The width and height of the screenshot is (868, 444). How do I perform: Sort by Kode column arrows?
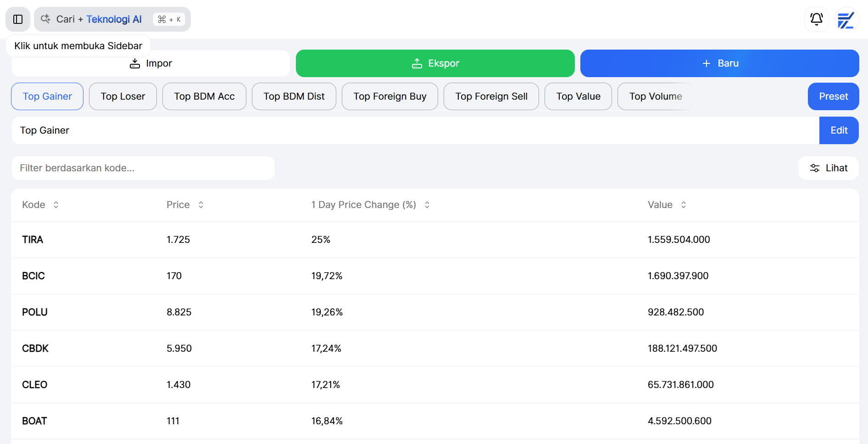pyautogui.click(x=56, y=205)
